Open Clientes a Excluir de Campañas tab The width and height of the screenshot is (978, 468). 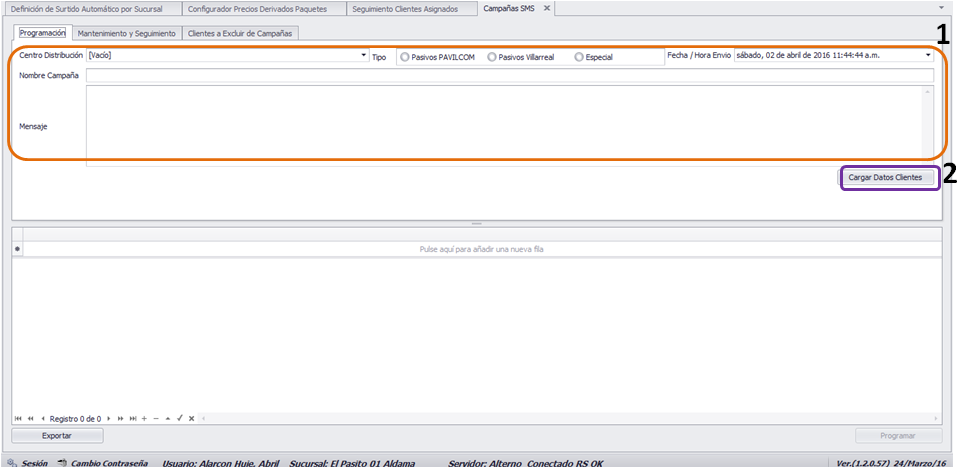[240, 33]
